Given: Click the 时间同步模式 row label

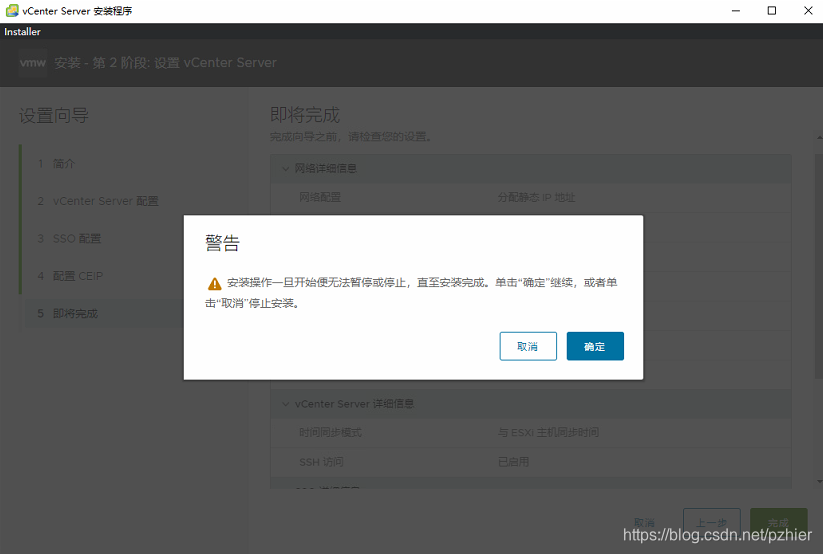Looking at the screenshot, I should click(x=331, y=432).
